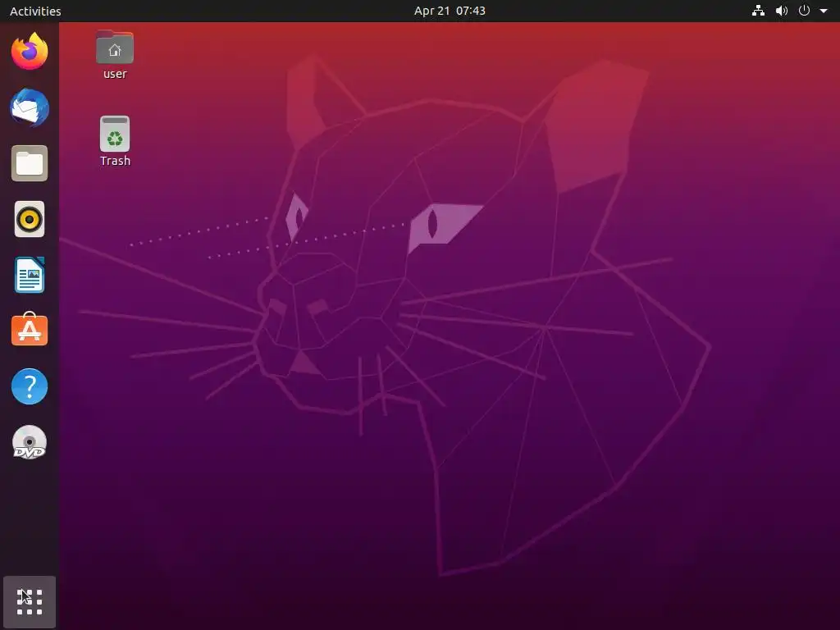Launch Firefox from the dock

[30, 52]
